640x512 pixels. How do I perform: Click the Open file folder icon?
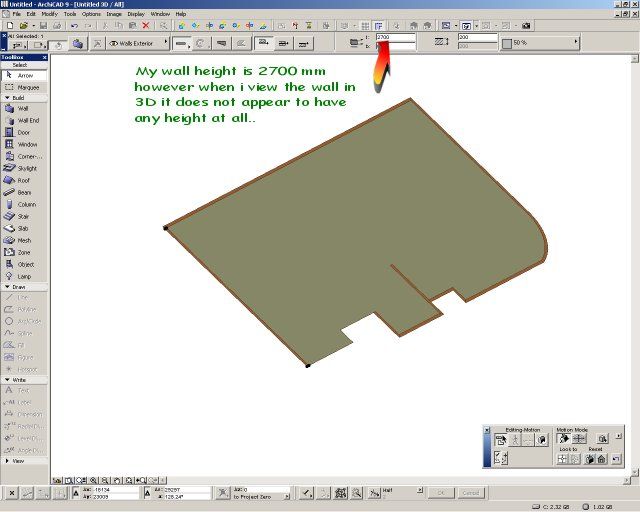[x=23, y=26]
